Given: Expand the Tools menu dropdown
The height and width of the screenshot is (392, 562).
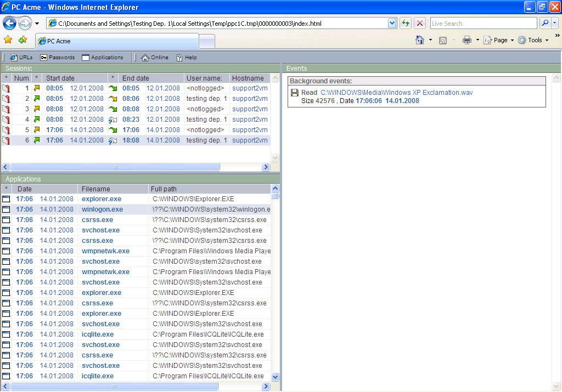Looking at the screenshot, I should pos(547,40).
